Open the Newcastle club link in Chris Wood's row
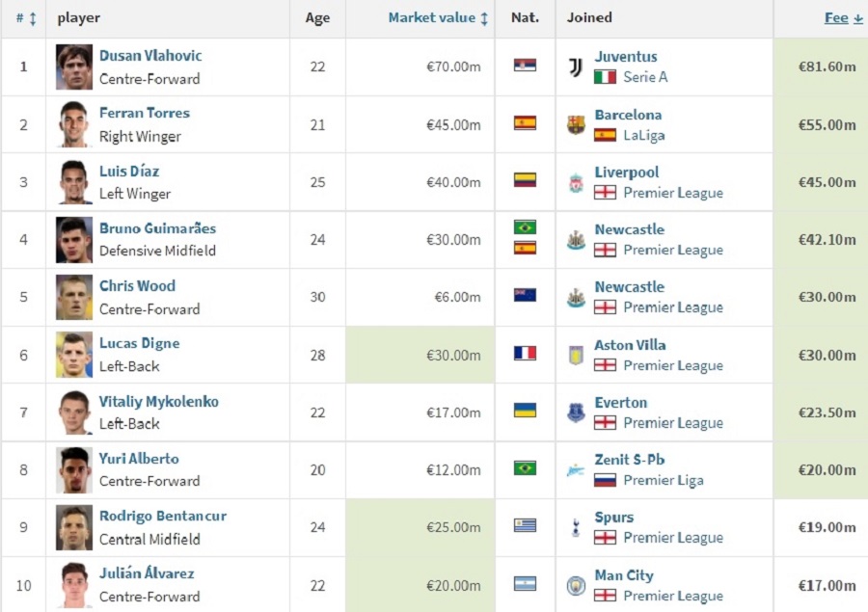Viewport: 868px width, 612px height. click(x=630, y=286)
